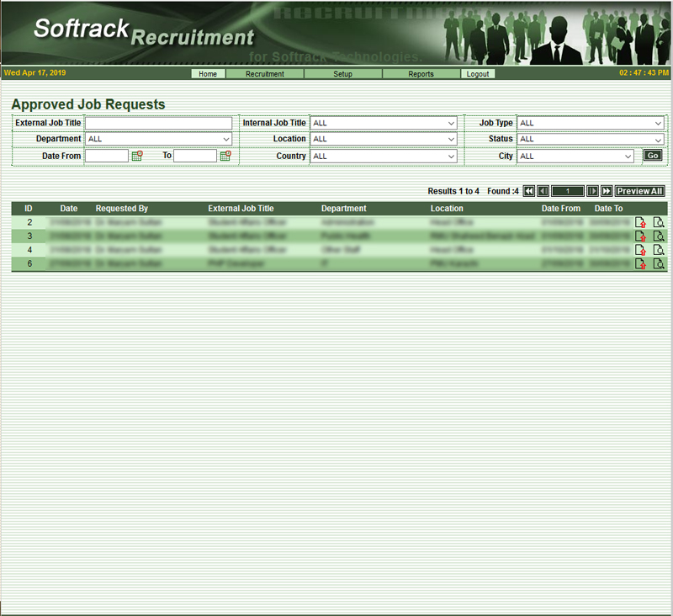Jump to the first results page

[x=529, y=191]
